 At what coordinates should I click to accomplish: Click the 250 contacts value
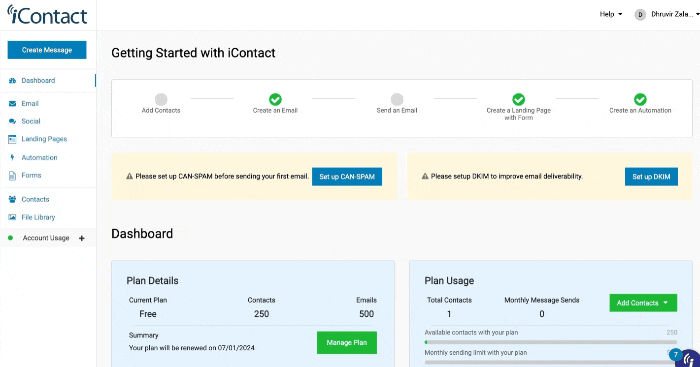(x=262, y=314)
